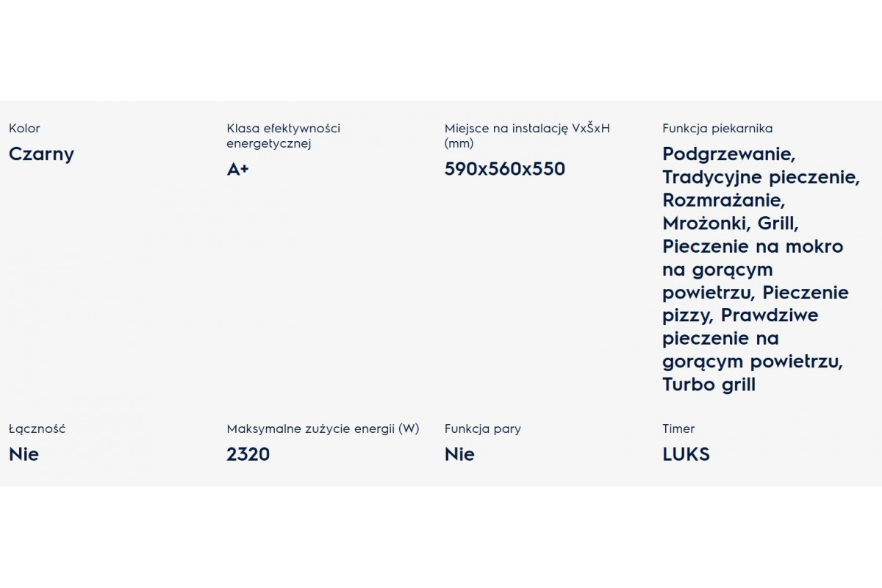
Task: Select the Nie value under Funkcja pary
Action: 459,454
